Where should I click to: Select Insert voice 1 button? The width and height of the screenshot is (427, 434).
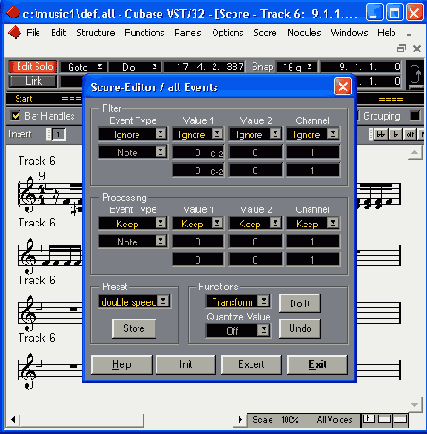tap(58, 135)
